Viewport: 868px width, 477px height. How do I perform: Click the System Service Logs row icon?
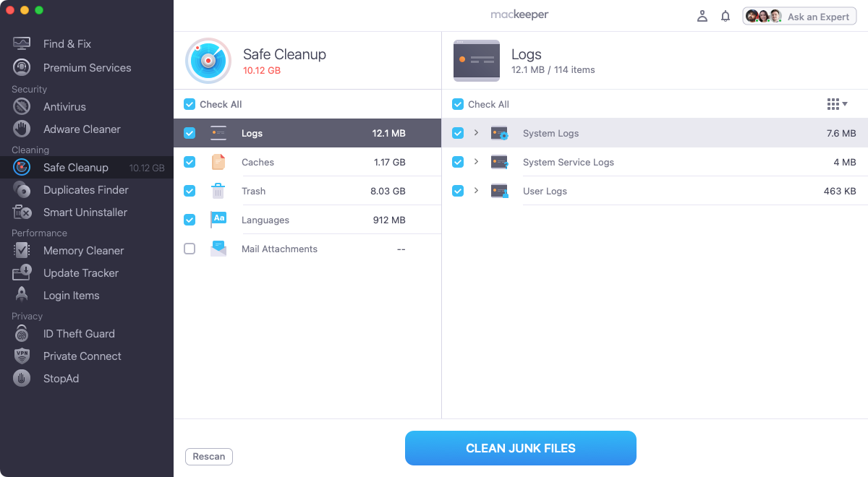[x=500, y=162]
